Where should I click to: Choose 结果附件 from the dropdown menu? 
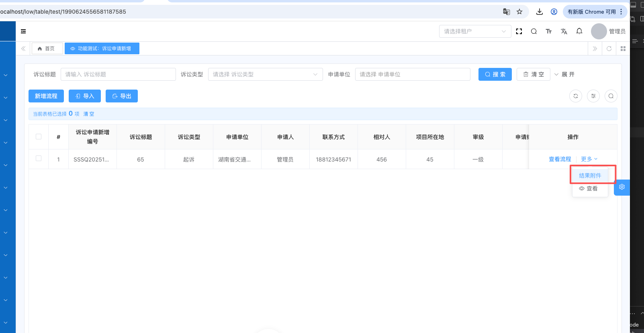(x=590, y=176)
